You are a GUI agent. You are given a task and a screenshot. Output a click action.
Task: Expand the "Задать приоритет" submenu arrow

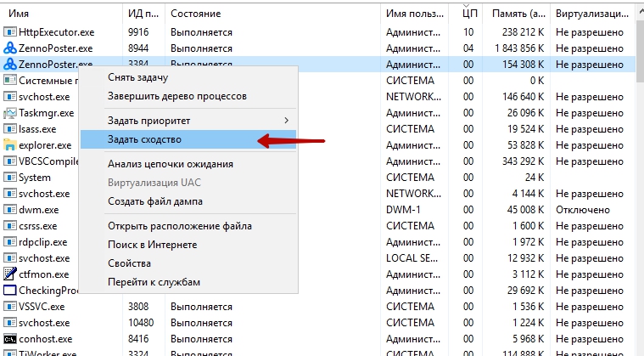286,121
